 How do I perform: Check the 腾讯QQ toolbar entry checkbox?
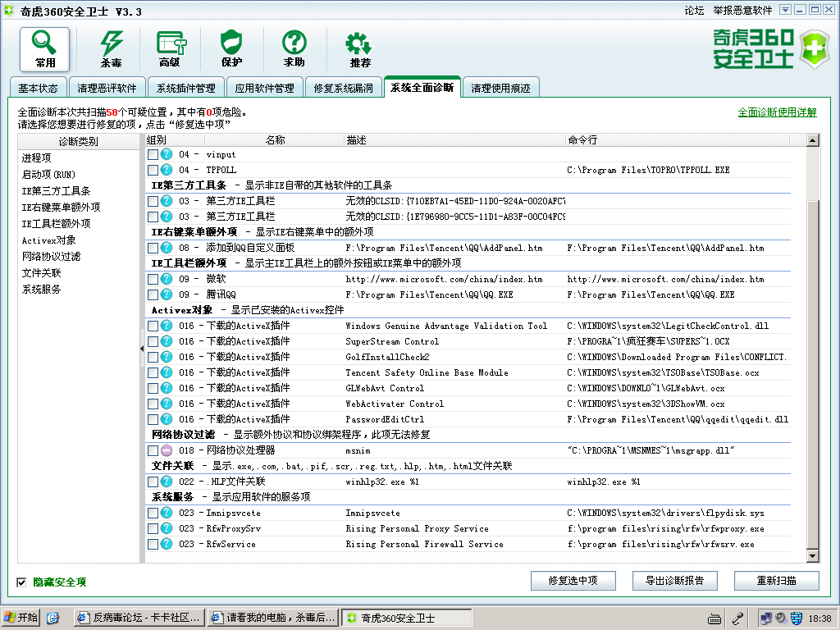click(153, 294)
